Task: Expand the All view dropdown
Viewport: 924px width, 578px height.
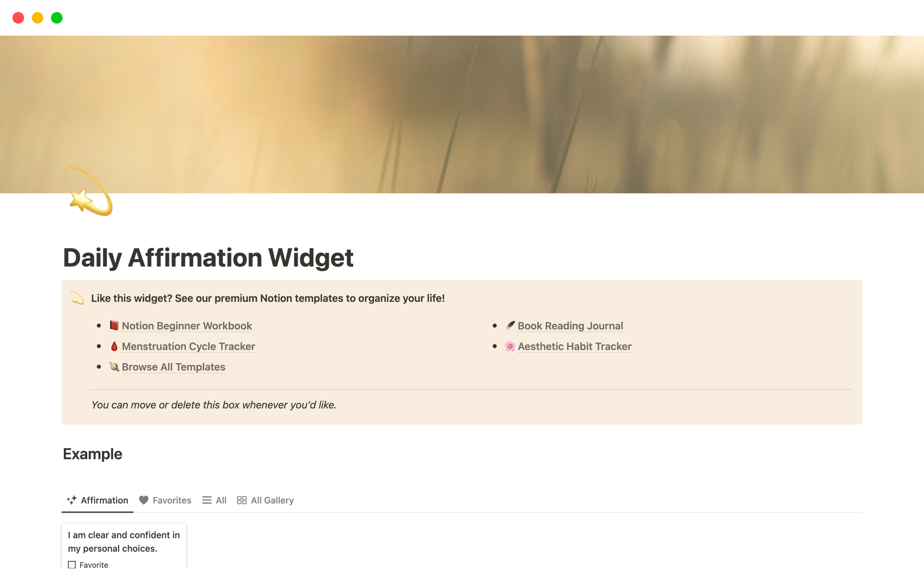Action: pos(214,500)
